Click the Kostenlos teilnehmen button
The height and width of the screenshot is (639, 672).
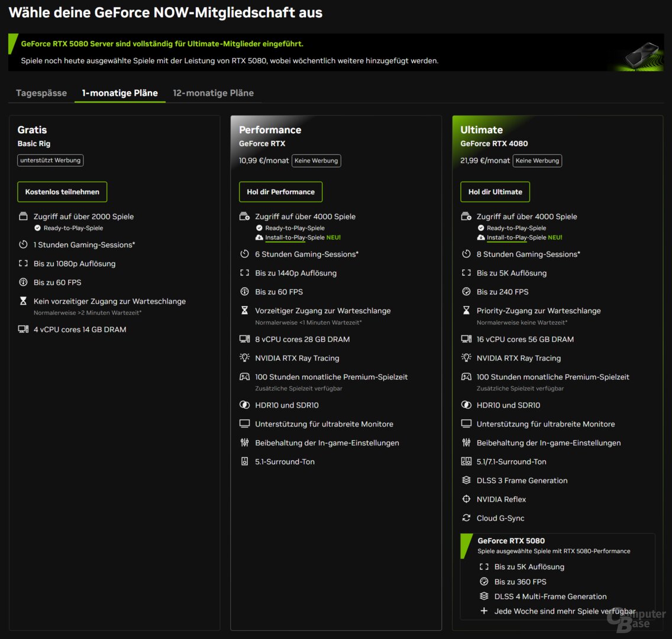coord(62,192)
